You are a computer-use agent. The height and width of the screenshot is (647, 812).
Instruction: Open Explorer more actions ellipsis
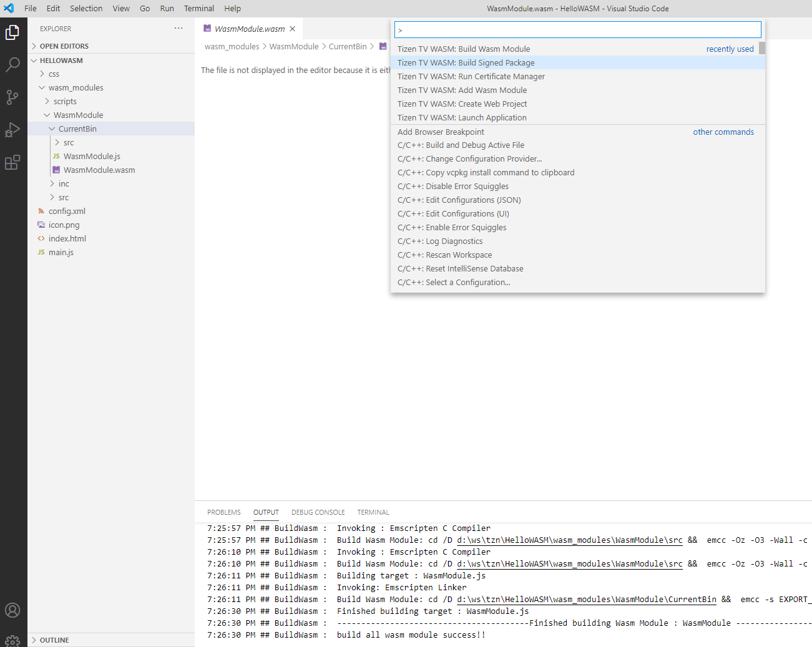click(x=179, y=28)
